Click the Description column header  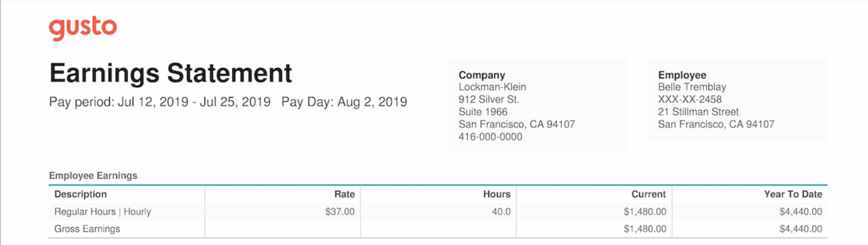point(80,194)
